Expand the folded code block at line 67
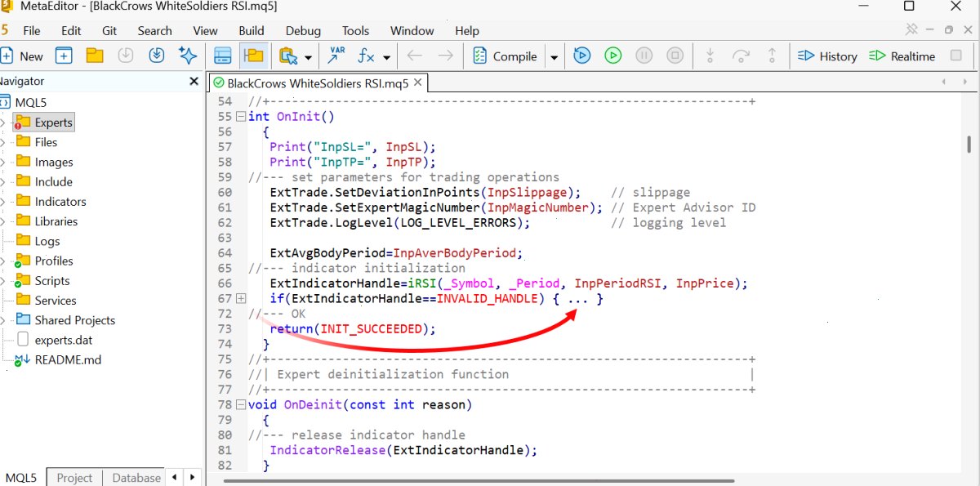This screenshot has width=980, height=486. (240, 299)
